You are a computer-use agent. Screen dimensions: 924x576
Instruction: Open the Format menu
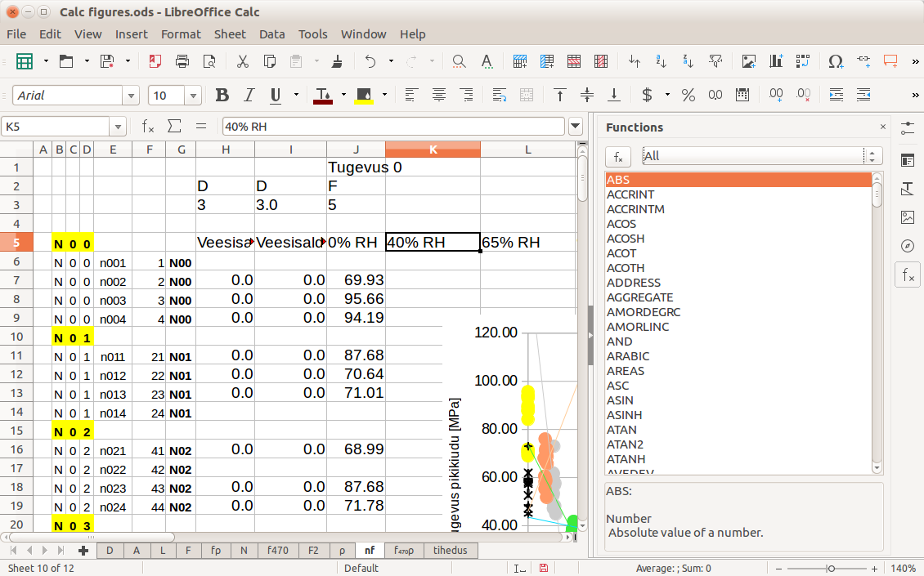(181, 34)
